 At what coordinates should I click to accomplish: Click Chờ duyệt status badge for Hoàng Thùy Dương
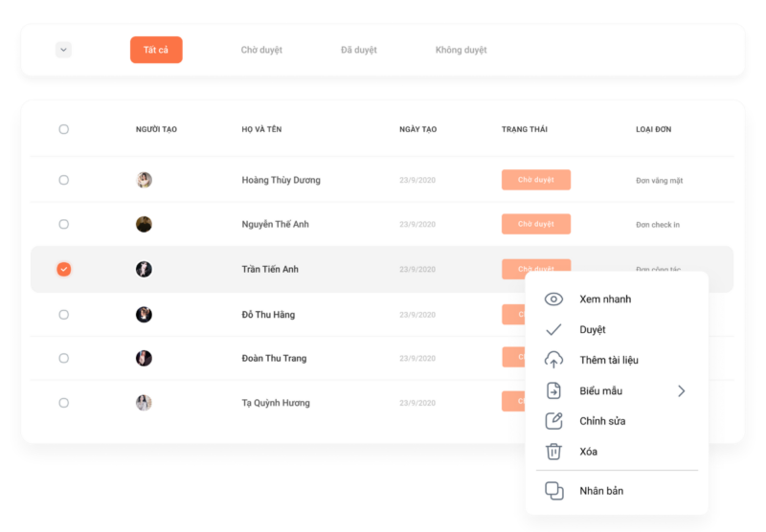click(536, 180)
